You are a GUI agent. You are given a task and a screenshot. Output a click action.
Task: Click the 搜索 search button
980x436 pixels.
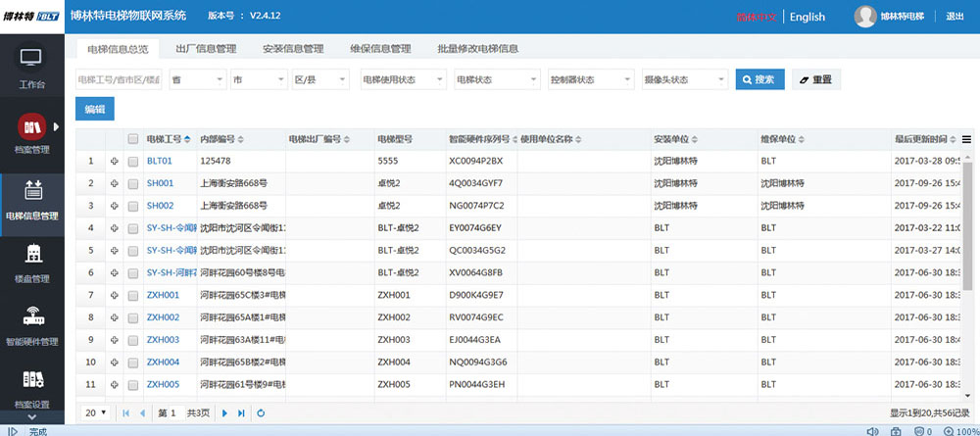pyautogui.click(x=759, y=79)
